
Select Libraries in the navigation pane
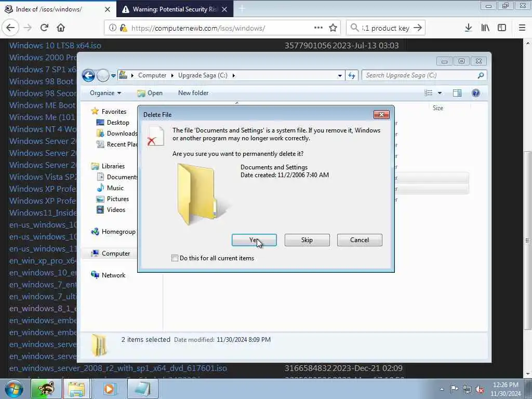pos(108,166)
